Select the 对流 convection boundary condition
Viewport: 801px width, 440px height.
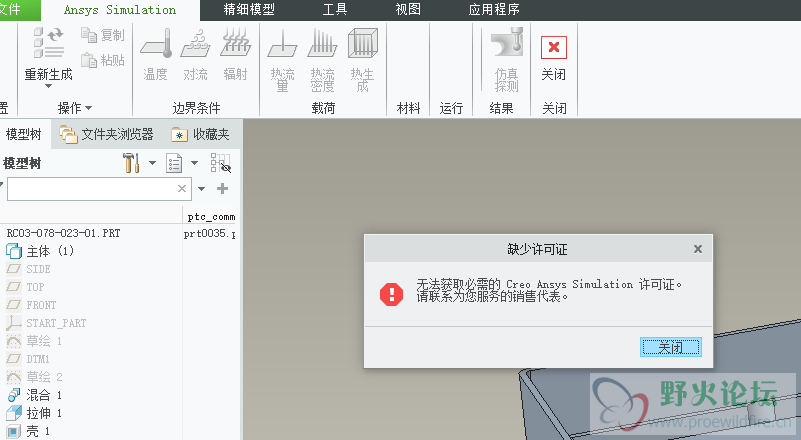point(195,55)
